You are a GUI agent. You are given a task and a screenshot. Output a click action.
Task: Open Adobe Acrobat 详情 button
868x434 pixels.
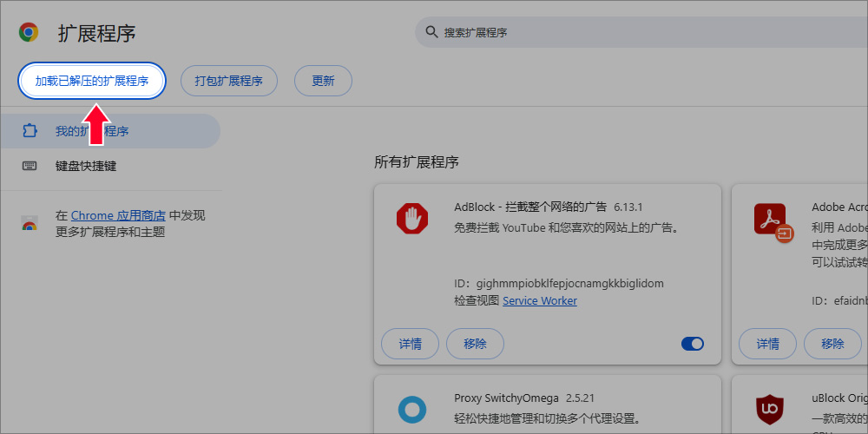768,344
